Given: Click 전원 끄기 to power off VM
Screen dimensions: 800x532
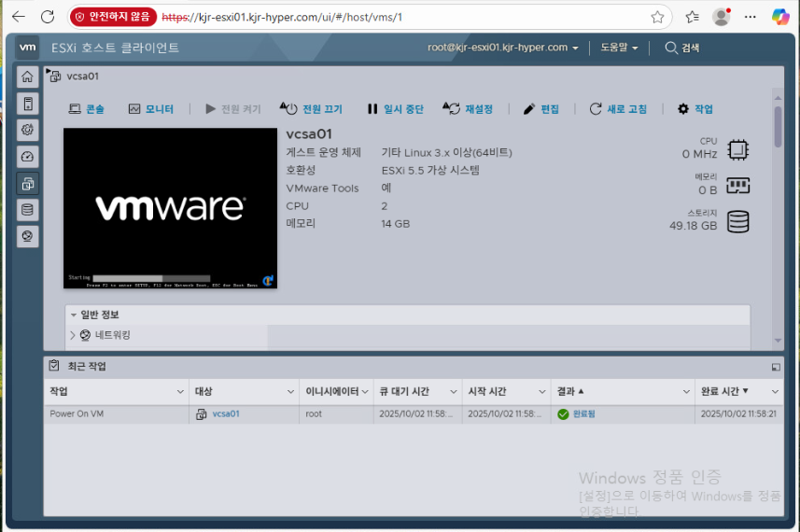Looking at the screenshot, I should pos(311,109).
